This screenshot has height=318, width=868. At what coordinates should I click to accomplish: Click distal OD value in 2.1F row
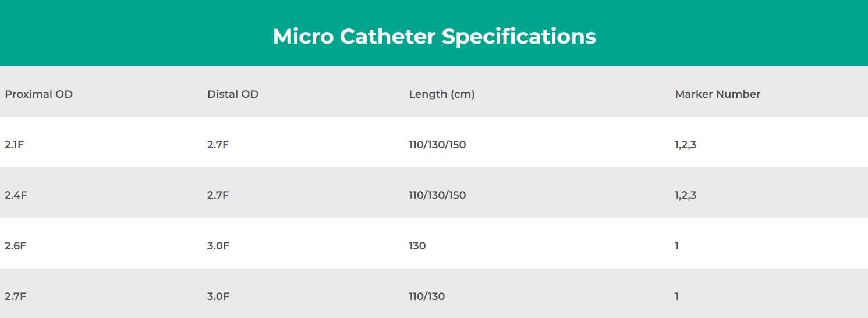pyautogui.click(x=218, y=145)
